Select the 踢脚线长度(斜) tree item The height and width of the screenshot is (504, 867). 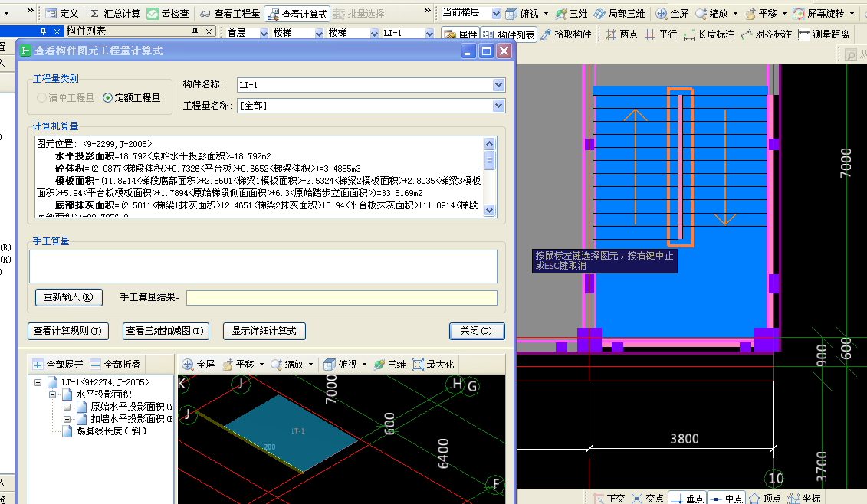pos(111,431)
